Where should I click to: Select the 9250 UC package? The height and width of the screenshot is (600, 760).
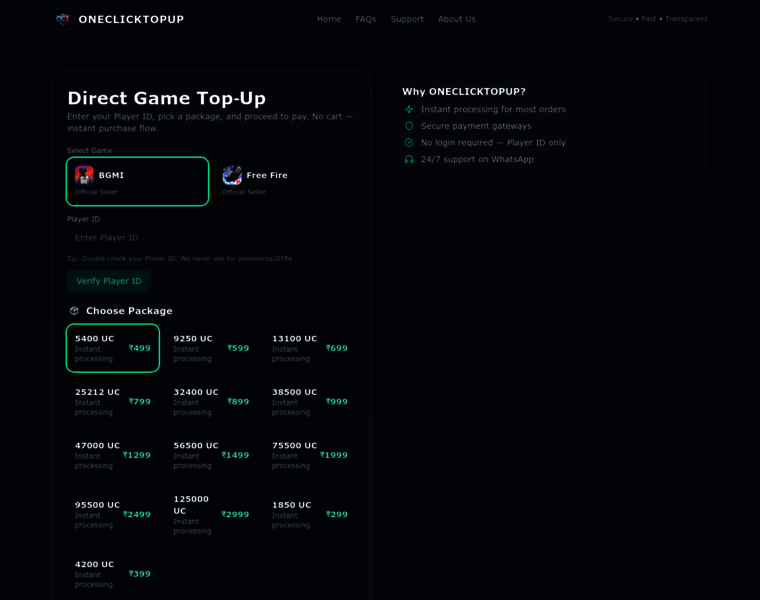click(x=211, y=348)
